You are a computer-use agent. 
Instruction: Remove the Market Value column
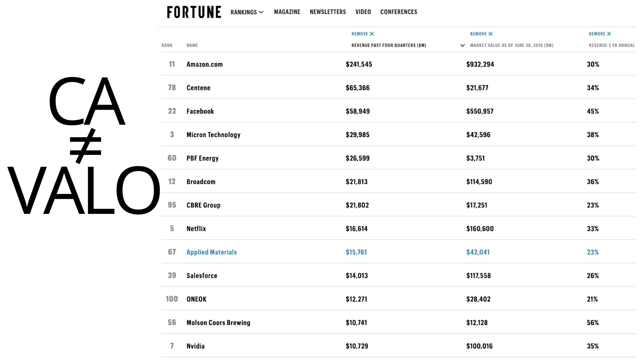point(481,34)
